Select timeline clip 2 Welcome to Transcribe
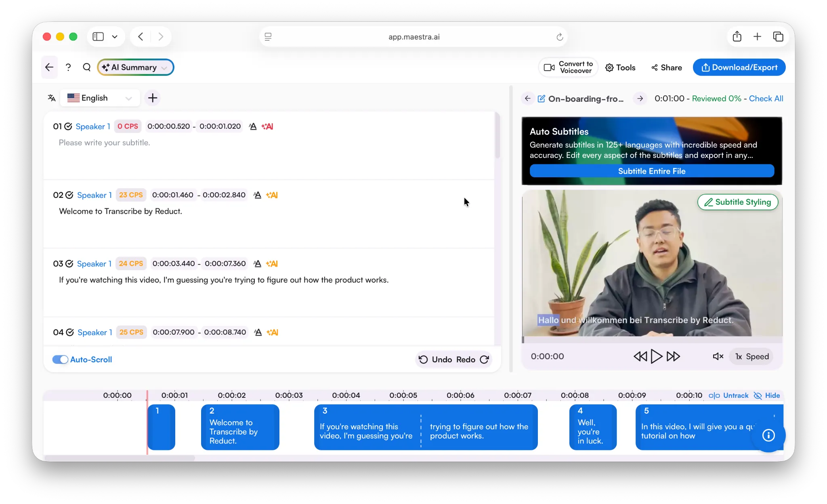 240,427
